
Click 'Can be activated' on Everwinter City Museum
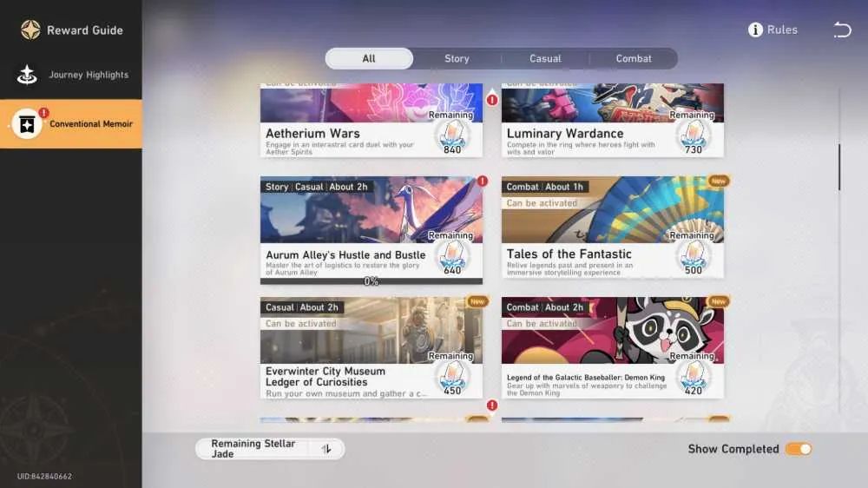pyautogui.click(x=300, y=324)
